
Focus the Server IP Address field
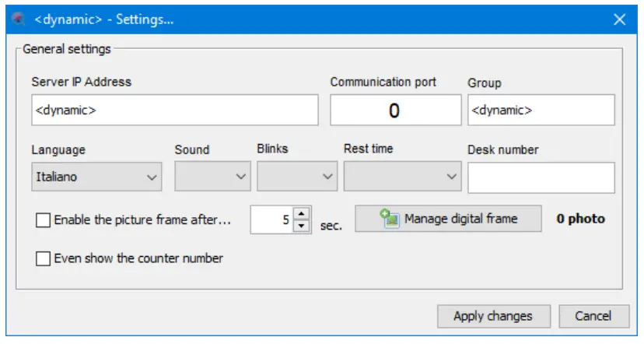coord(175,111)
